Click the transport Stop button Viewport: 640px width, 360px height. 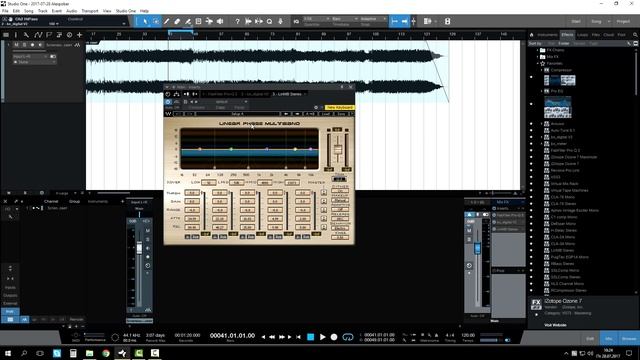point(311,337)
